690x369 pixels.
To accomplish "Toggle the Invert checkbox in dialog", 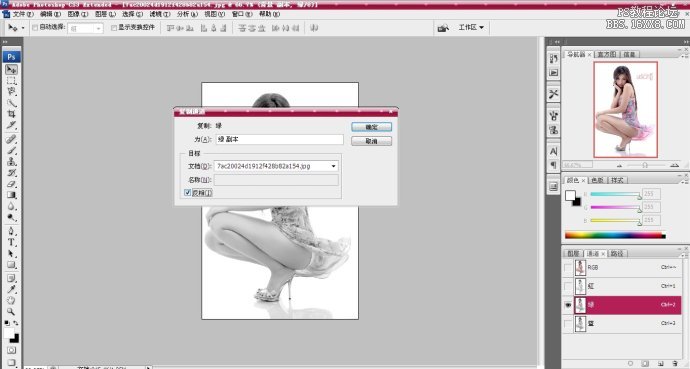I will (187, 193).
